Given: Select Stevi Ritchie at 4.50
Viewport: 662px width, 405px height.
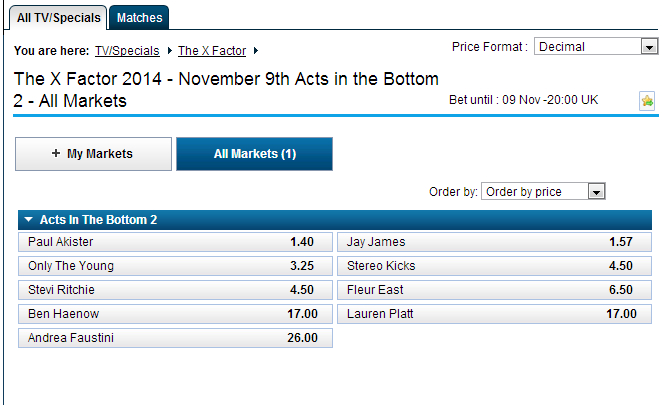Looking at the screenshot, I should pos(175,290).
